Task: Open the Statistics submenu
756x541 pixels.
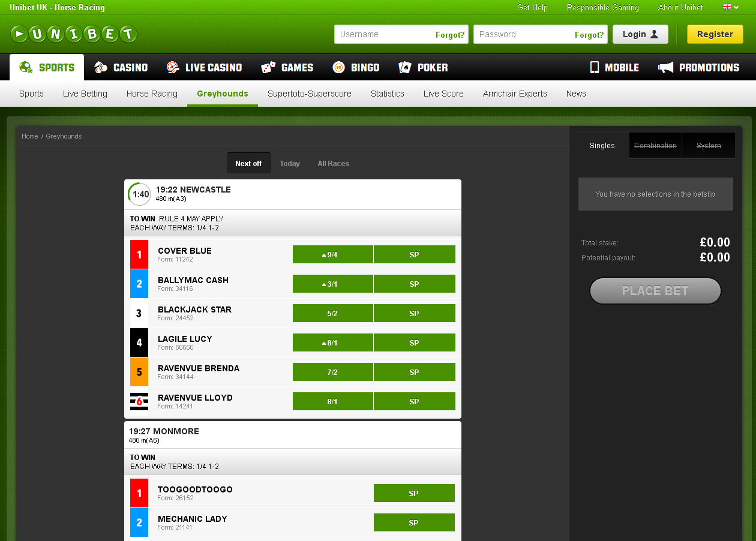Action: [x=388, y=94]
